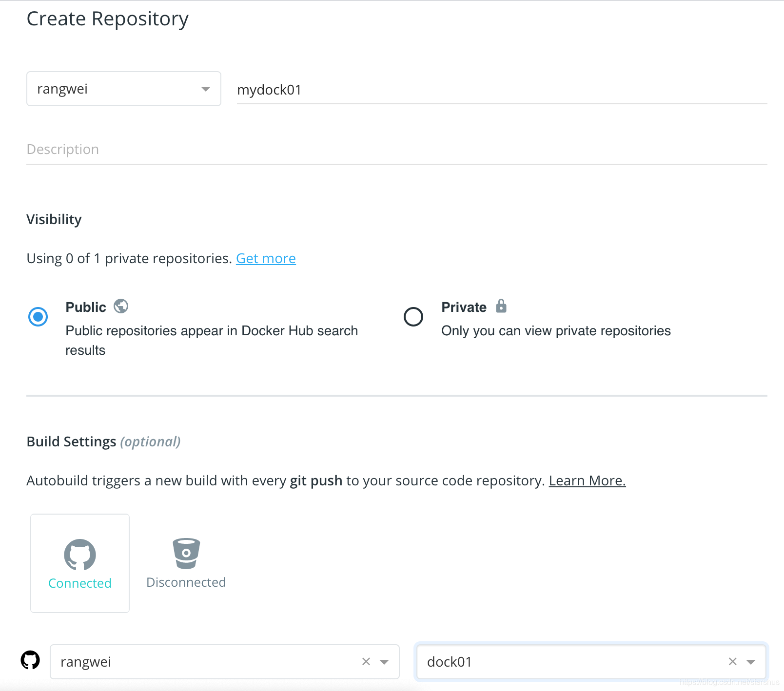This screenshot has height=691, width=784.
Task: Click the globe icon next to Public
Action: (121, 306)
